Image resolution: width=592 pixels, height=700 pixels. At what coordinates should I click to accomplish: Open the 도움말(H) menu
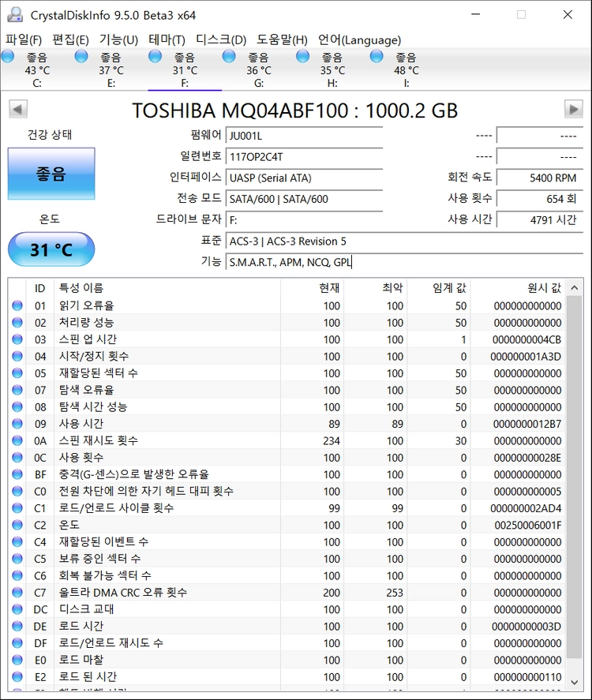click(282, 39)
